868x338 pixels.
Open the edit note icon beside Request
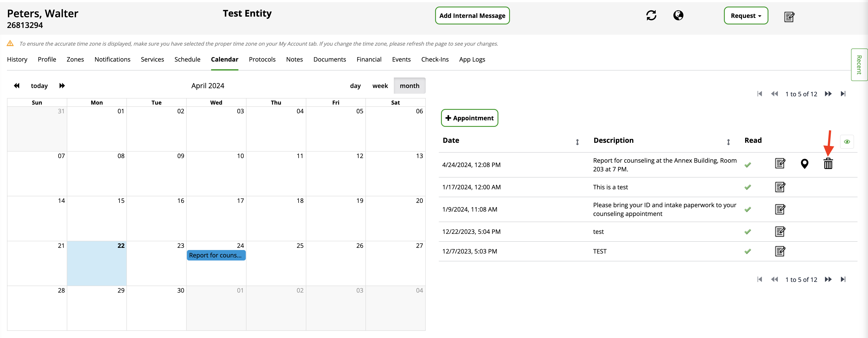tap(789, 17)
